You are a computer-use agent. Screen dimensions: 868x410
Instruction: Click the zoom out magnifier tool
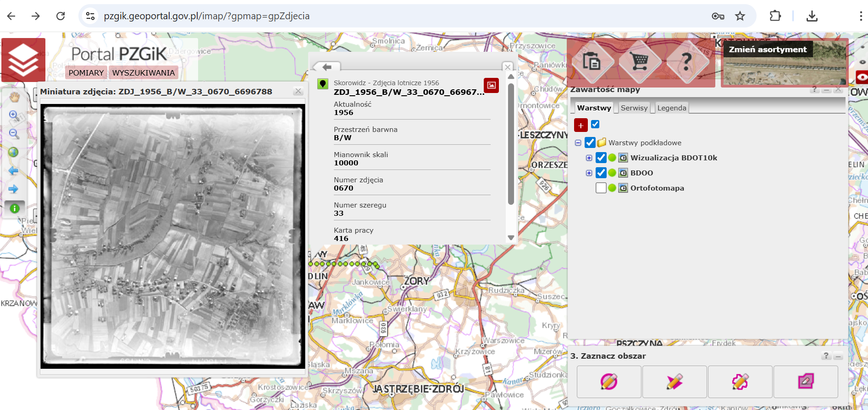14,134
